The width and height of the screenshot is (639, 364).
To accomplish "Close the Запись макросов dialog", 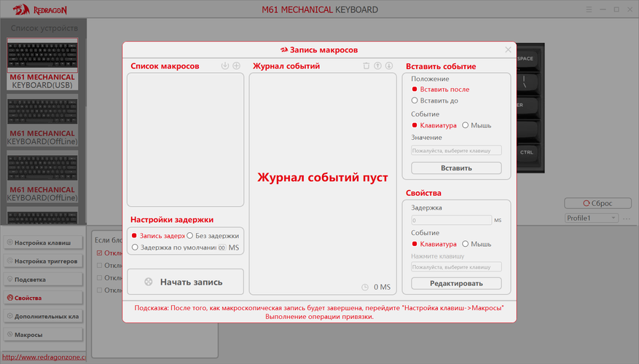I will point(508,50).
